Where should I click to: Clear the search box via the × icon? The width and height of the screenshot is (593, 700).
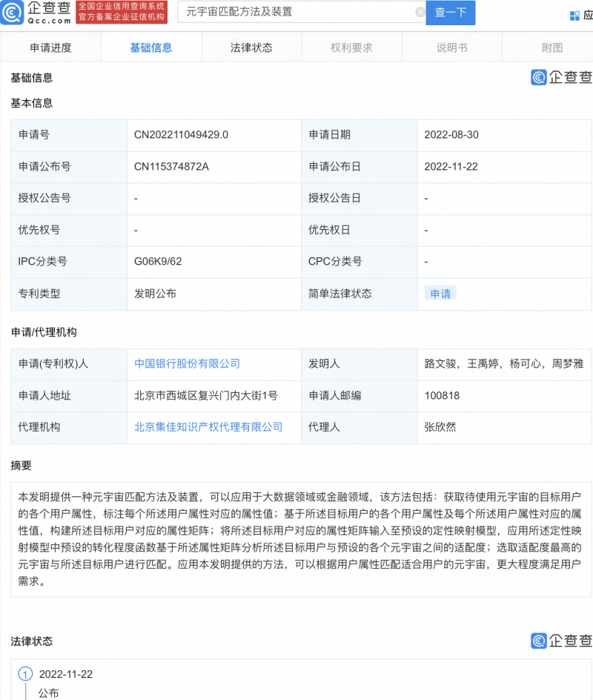[x=420, y=13]
